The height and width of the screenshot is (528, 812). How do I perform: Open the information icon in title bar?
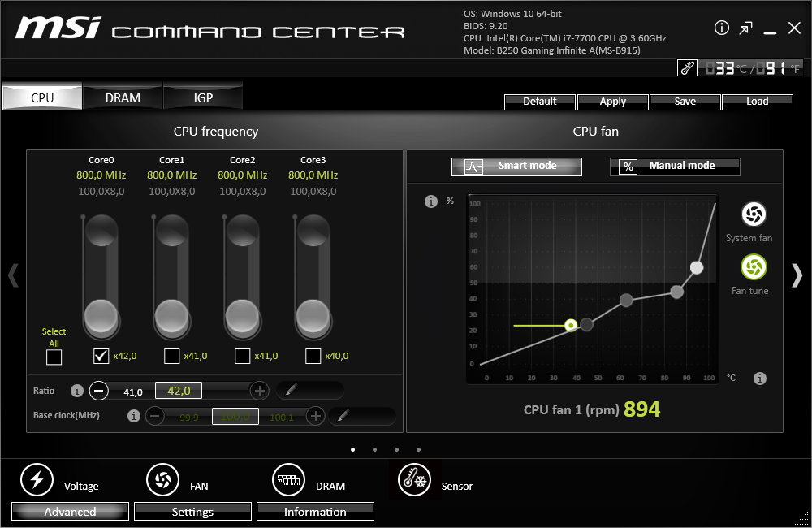click(x=721, y=28)
